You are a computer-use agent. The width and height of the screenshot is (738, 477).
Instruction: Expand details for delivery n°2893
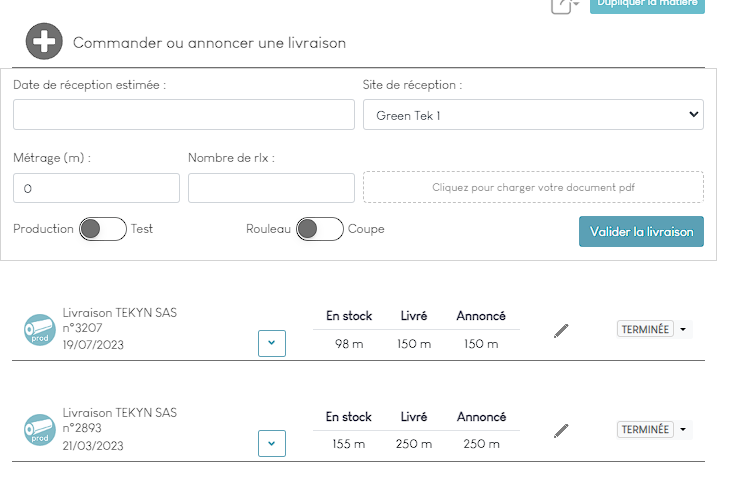pyautogui.click(x=271, y=443)
